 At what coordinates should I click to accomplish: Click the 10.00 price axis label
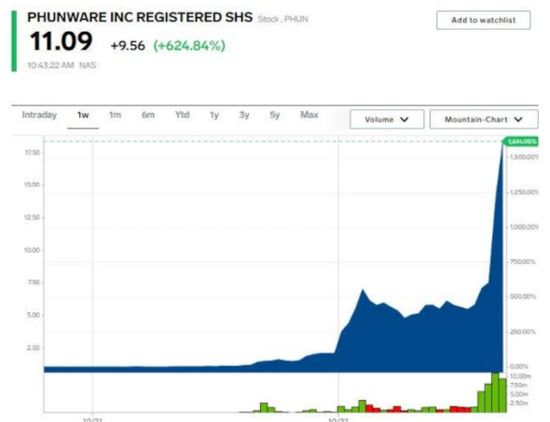coord(32,250)
